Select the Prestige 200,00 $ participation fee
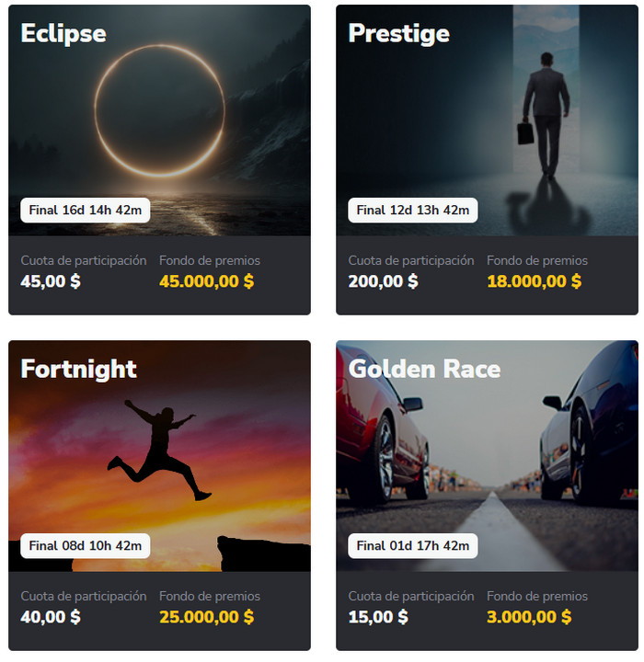Image resolution: width=644 pixels, height=662 pixels. click(x=383, y=281)
